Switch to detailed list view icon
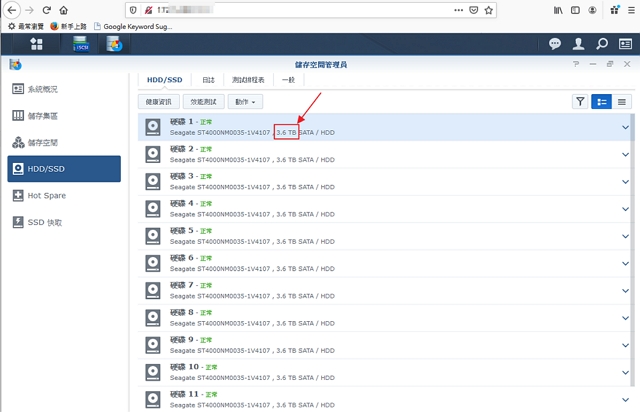 [x=601, y=102]
